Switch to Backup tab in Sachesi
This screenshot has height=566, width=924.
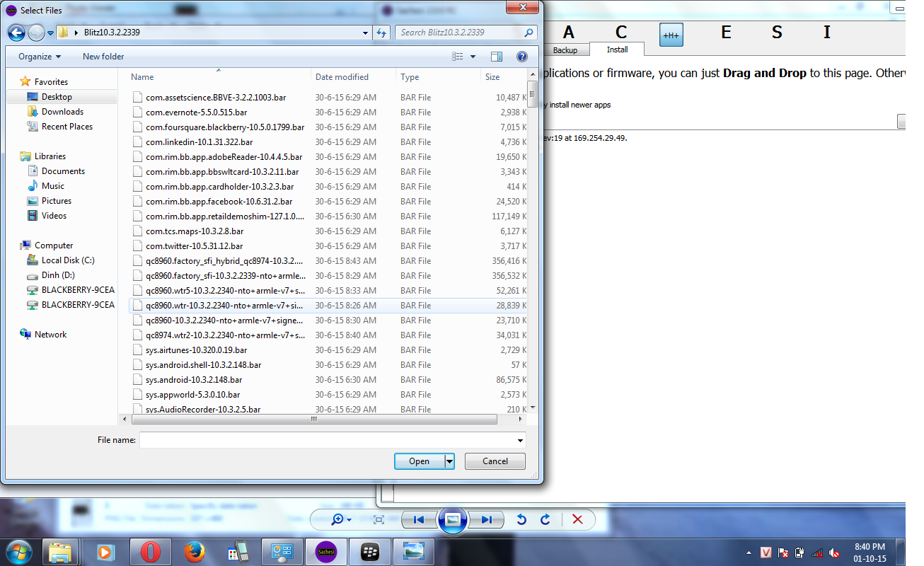pos(565,50)
